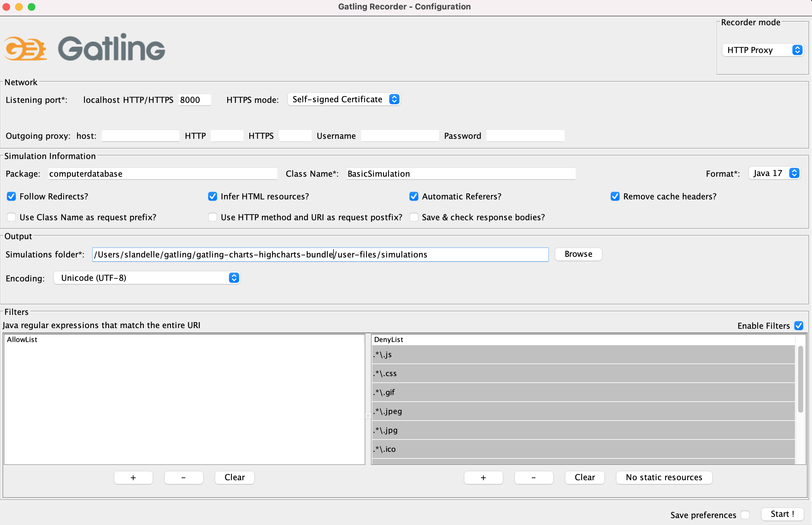The width and height of the screenshot is (812, 525).
Task: Click the outgoing proxy HTTPS port field
Action: click(x=295, y=136)
